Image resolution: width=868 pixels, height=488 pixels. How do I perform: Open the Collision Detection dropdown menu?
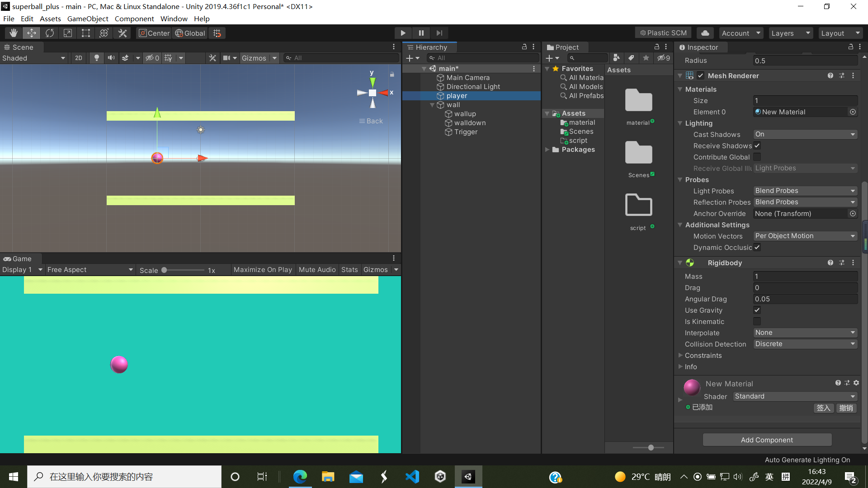click(804, 344)
